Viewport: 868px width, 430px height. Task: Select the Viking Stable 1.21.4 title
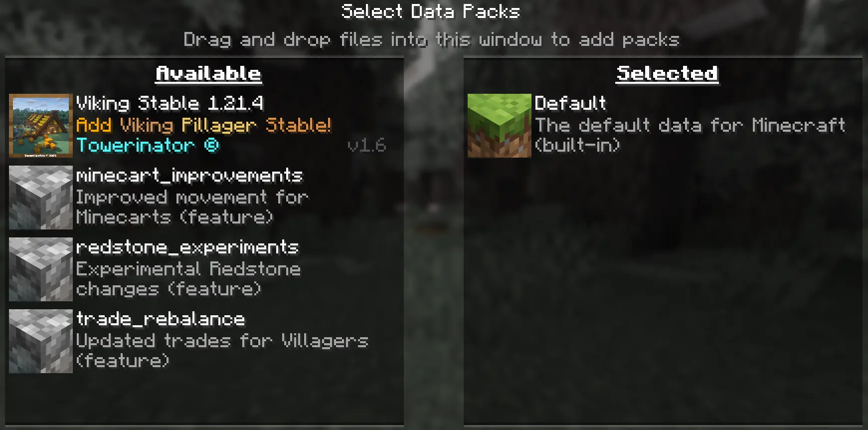click(170, 103)
